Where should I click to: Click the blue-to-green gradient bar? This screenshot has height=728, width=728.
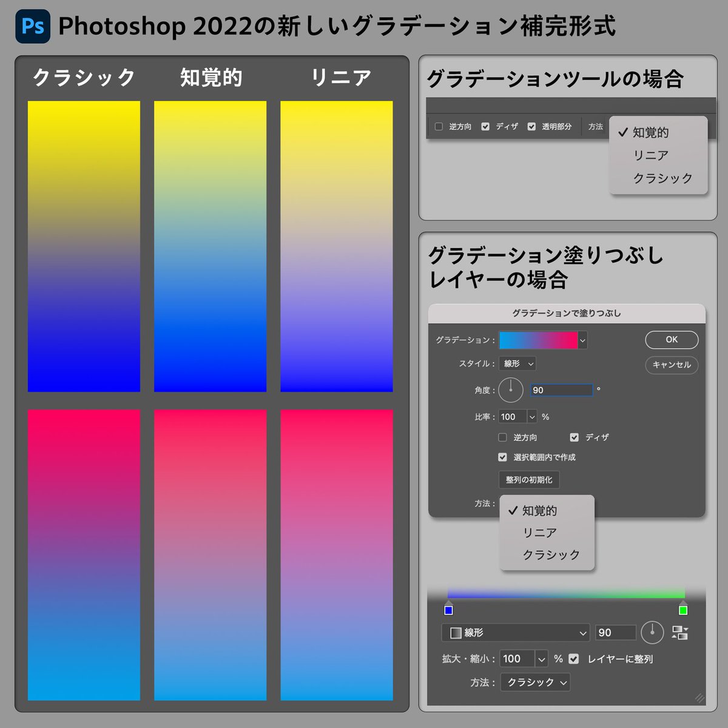coord(566,593)
